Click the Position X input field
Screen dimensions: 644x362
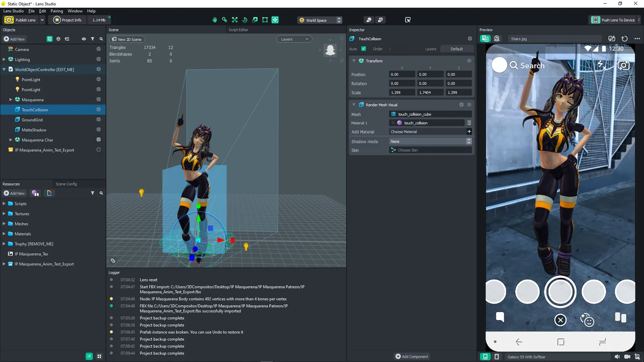point(402,74)
